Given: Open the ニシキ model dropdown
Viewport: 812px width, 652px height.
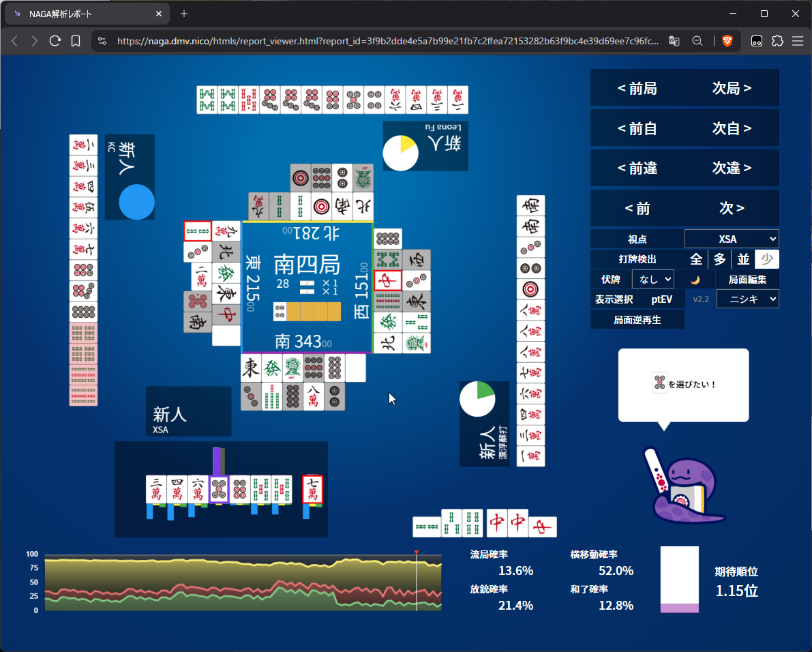Looking at the screenshot, I should point(747,299).
